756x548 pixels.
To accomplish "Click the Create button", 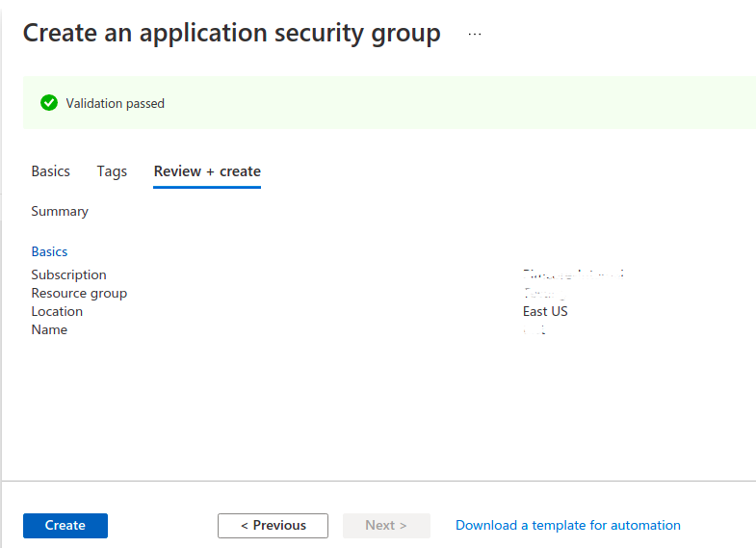I will pyautogui.click(x=65, y=525).
